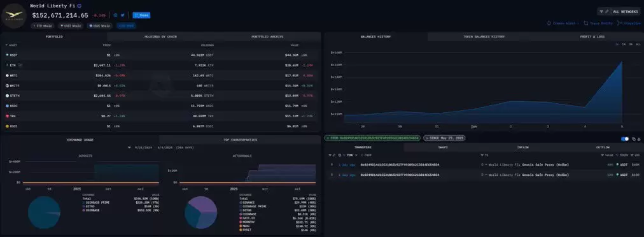Click the USD column filter icon
The image size is (644, 237).
click(x=633, y=155)
